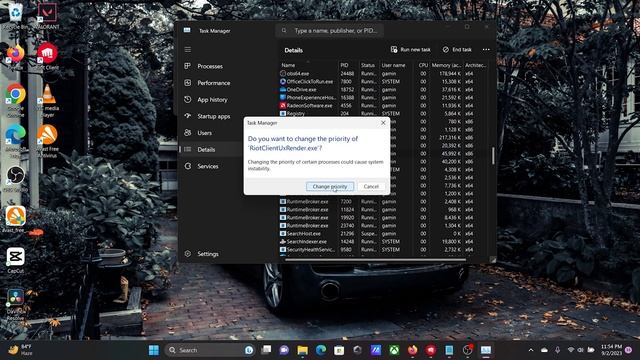Select RuntimeBroker.exe row with PID 7200

click(x=384, y=202)
